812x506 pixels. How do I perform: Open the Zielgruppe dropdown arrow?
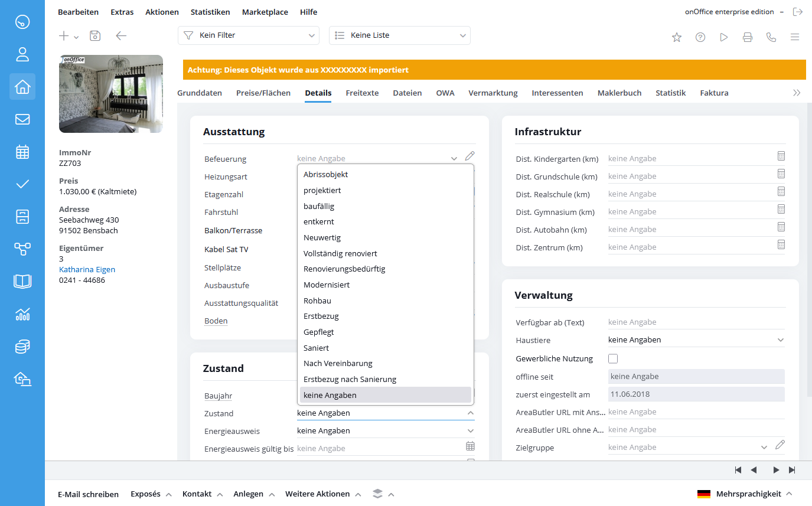point(764,448)
